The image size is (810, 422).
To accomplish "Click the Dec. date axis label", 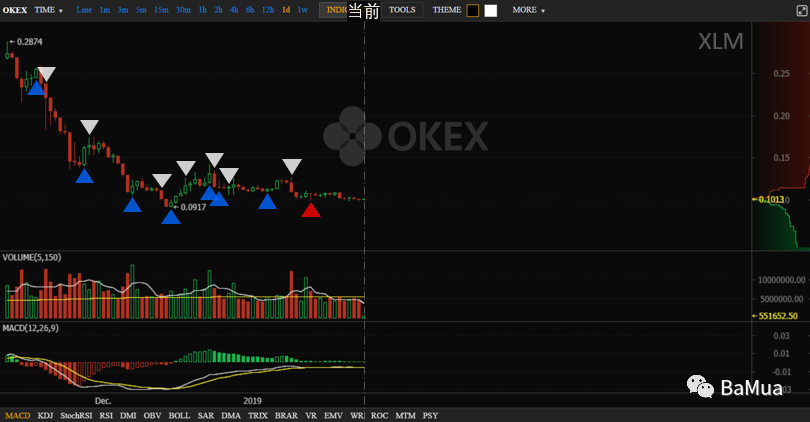I will point(103,401).
